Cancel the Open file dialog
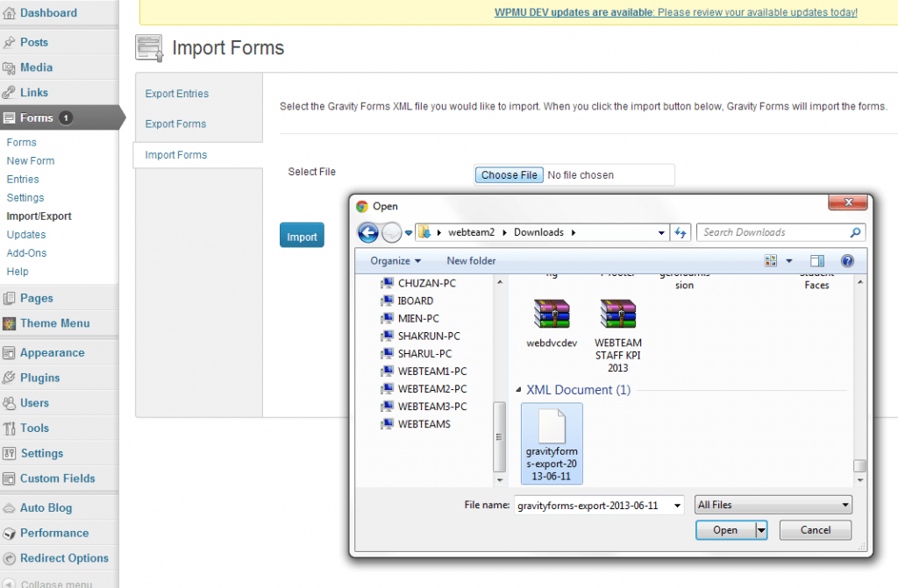Viewport: 898px width, 588px height. tap(816, 530)
